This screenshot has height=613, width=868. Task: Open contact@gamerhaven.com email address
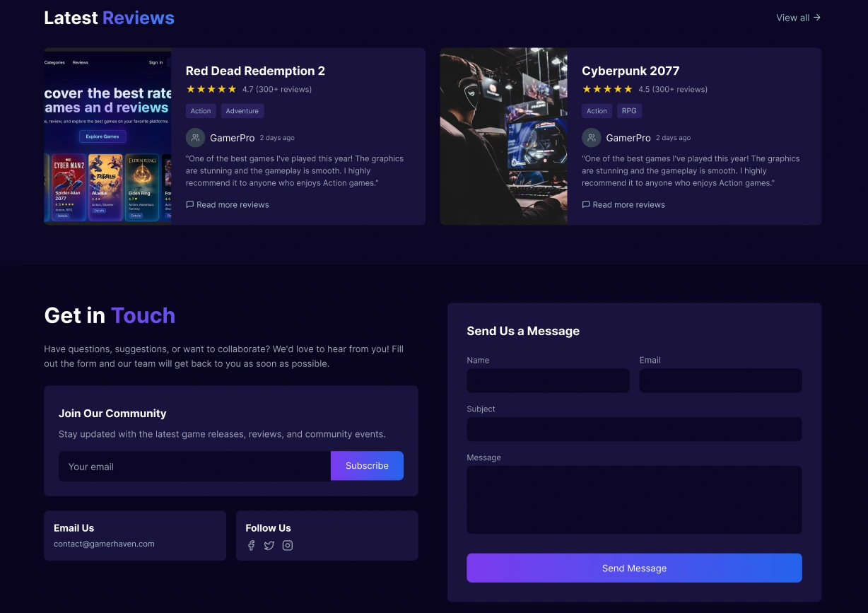(104, 544)
